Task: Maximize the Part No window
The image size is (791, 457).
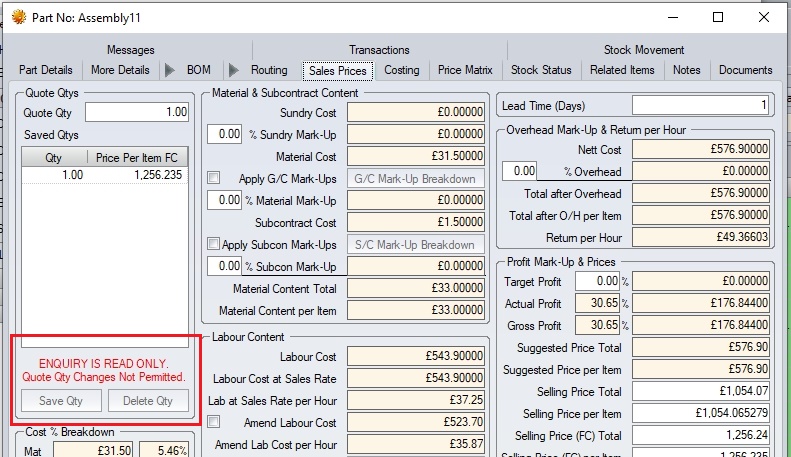Action: coord(718,17)
